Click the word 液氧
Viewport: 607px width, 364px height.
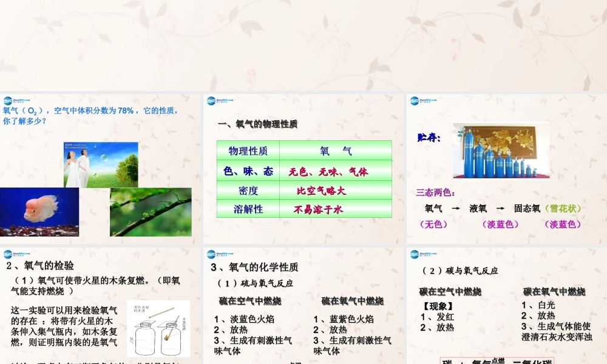click(478, 209)
